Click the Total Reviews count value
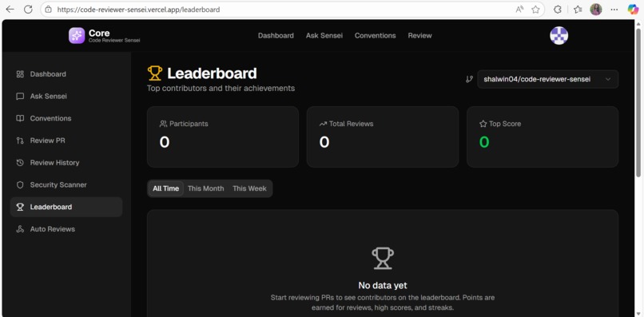 point(324,142)
